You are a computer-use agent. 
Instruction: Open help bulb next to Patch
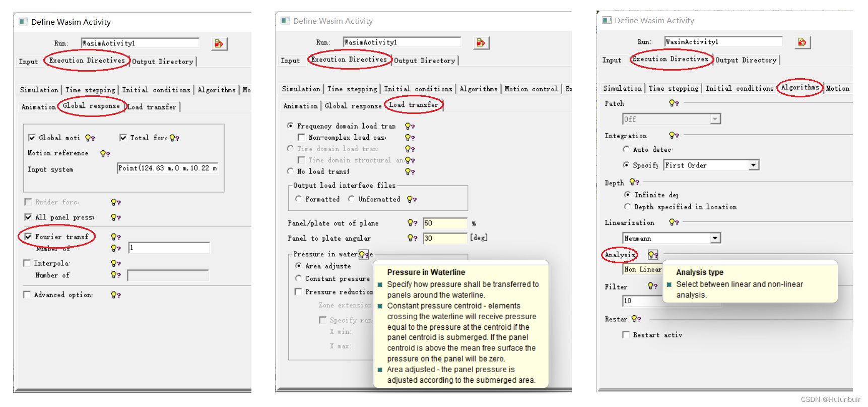674,103
